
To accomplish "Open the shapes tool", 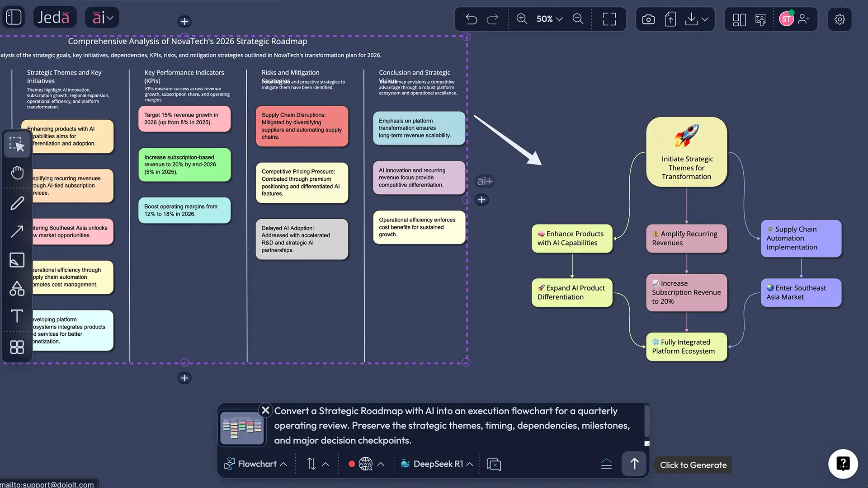I will [17, 288].
